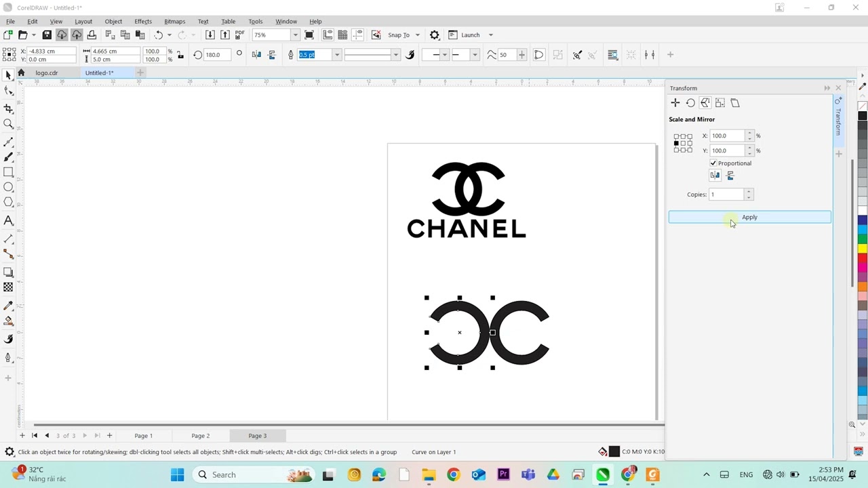Click the Import icon

coord(210,35)
